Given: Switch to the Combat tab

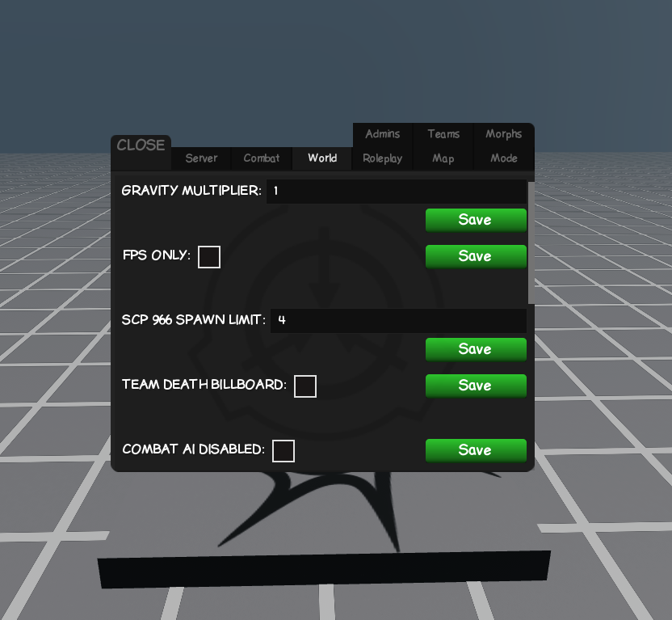Looking at the screenshot, I should point(261,158).
